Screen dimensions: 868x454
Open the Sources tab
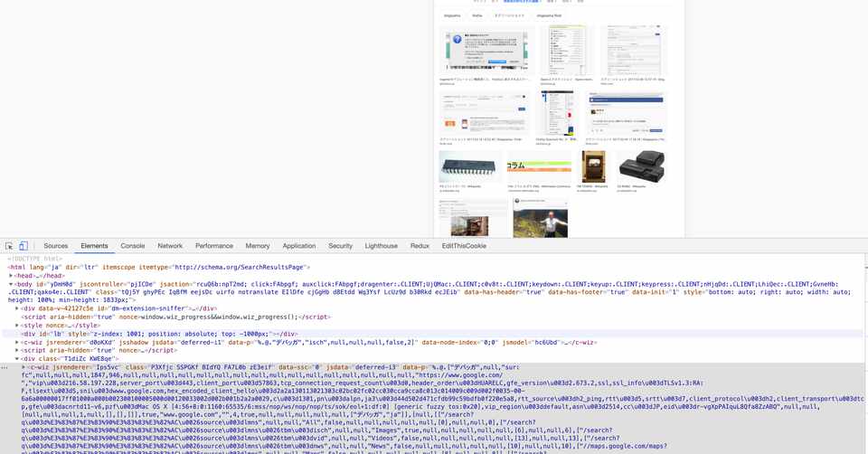click(56, 246)
